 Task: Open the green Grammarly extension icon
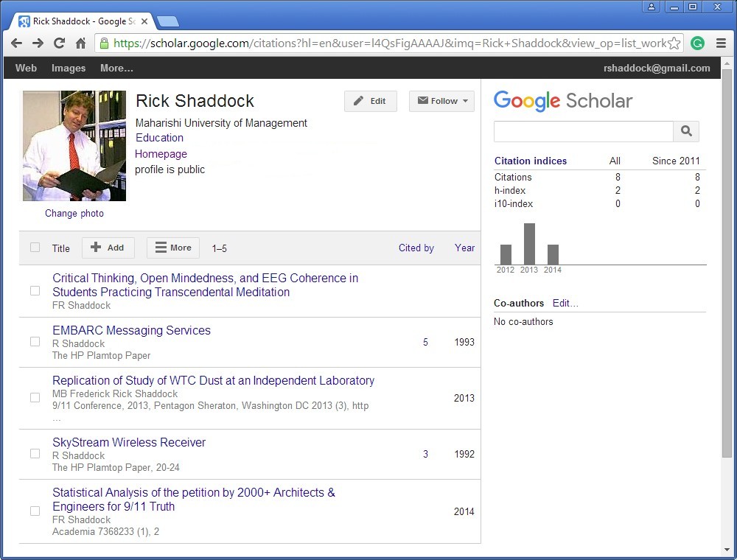coord(697,43)
